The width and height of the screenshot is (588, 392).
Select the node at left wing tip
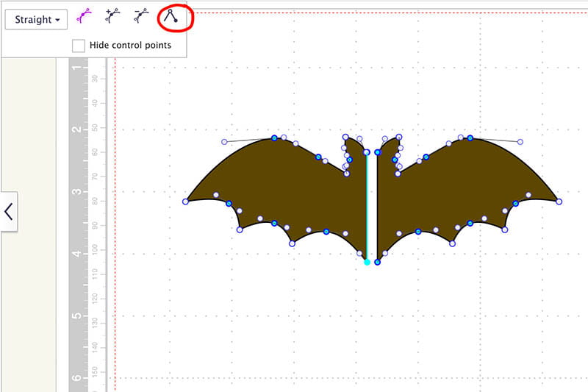tap(185, 202)
